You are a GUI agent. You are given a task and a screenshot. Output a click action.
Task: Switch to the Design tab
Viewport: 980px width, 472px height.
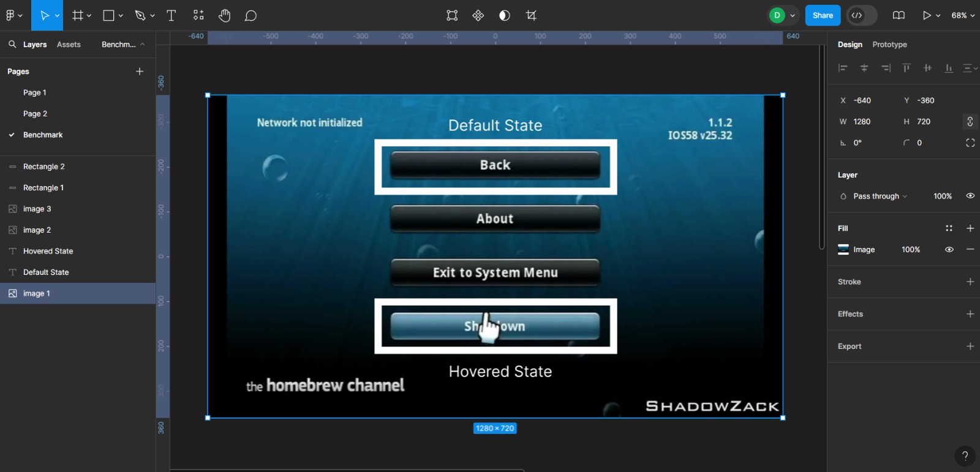tap(850, 44)
